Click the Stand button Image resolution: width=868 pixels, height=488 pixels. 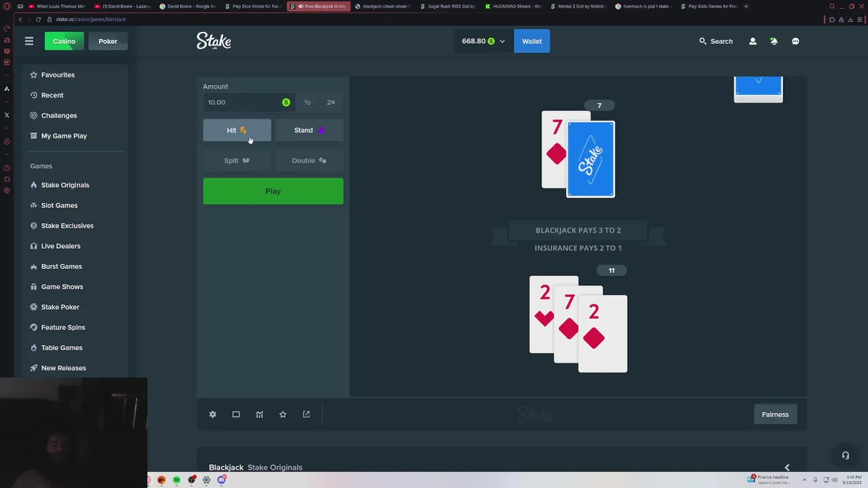(309, 130)
